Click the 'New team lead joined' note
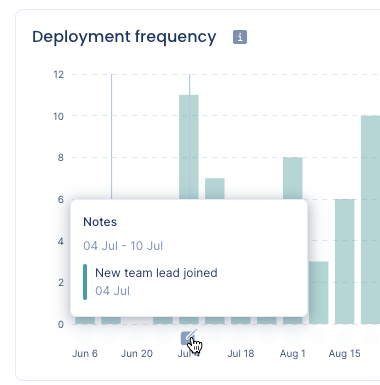The width and height of the screenshot is (380, 385). [156, 273]
